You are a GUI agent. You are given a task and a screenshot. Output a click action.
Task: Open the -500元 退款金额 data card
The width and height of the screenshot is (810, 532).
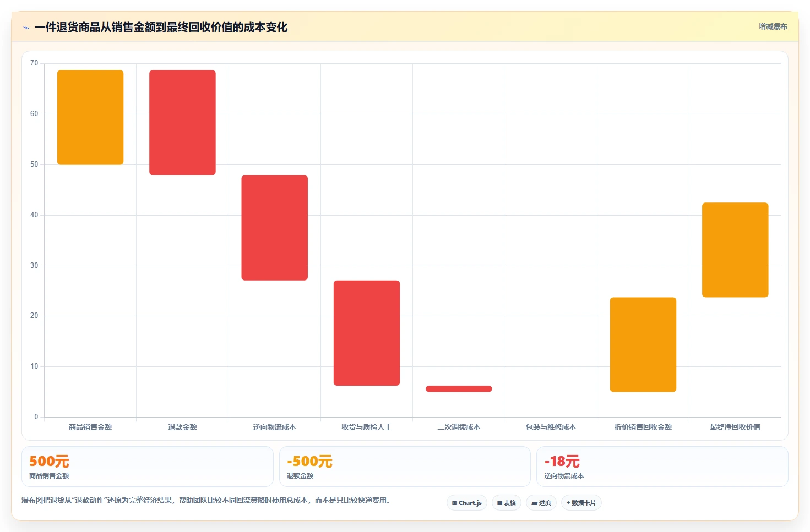[405, 467]
